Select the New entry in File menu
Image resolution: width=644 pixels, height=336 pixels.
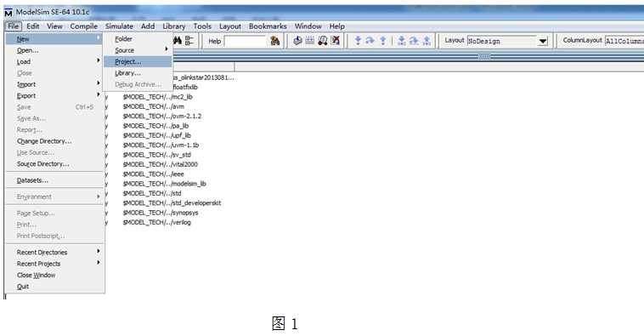[x=54, y=39]
